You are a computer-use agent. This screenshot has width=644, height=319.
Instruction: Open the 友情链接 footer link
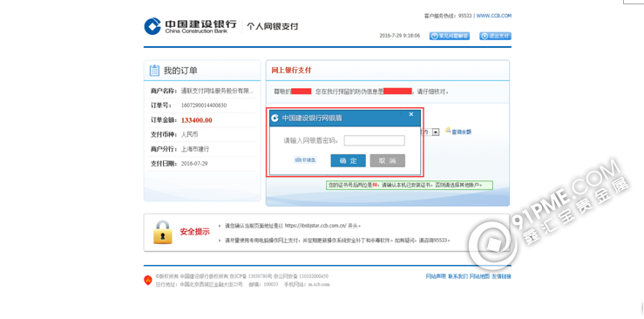pos(501,276)
